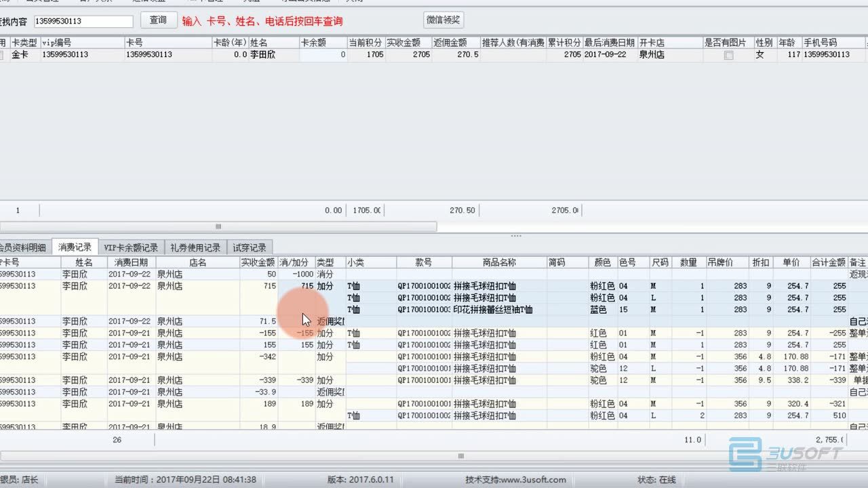This screenshot has width=868, height=488.
Task: Click the 卡余额 column header
Action: [323, 43]
